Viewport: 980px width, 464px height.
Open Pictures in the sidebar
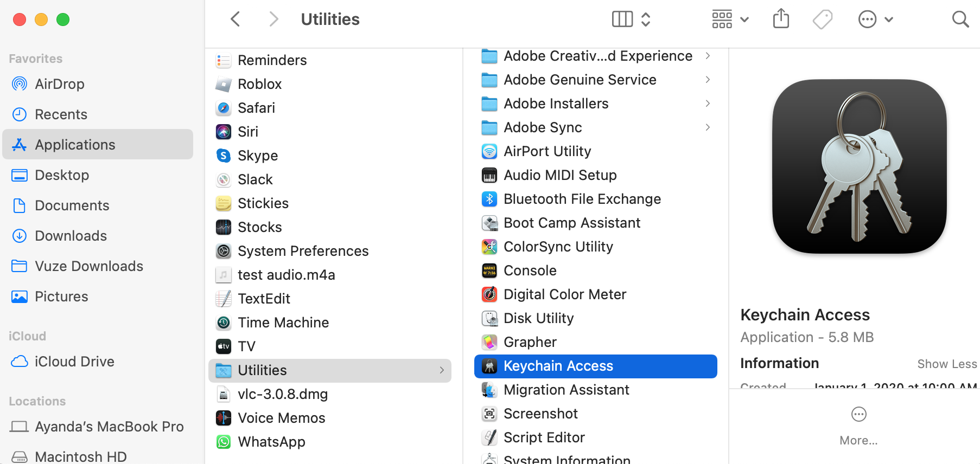98,297
